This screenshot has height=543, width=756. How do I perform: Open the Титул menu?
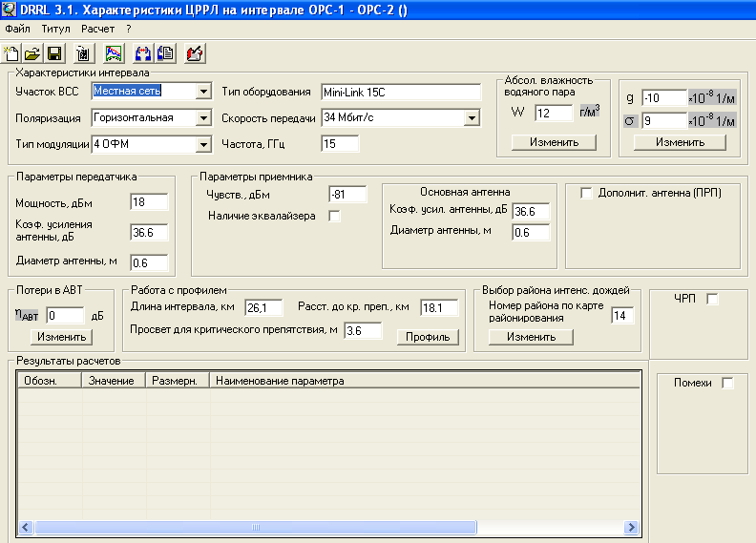coord(55,29)
